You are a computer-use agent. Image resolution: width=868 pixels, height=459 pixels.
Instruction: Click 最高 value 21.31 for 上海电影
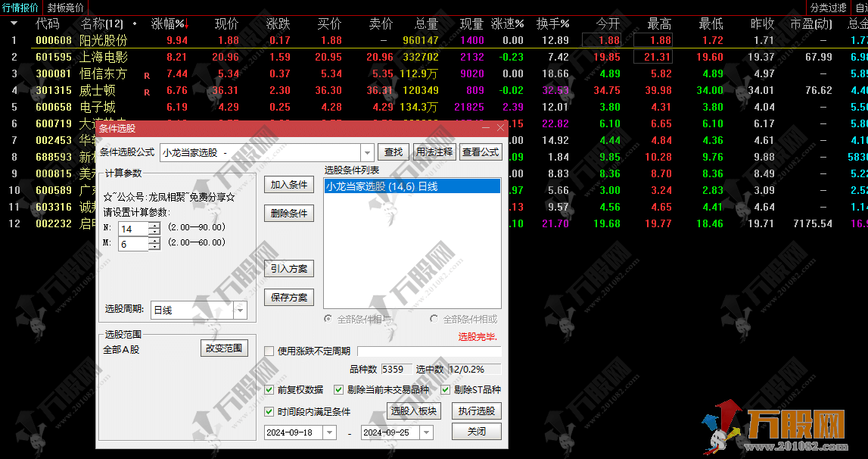click(653, 57)
